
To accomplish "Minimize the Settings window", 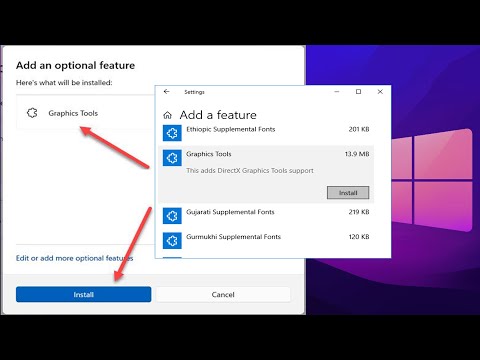I will 337,92.
